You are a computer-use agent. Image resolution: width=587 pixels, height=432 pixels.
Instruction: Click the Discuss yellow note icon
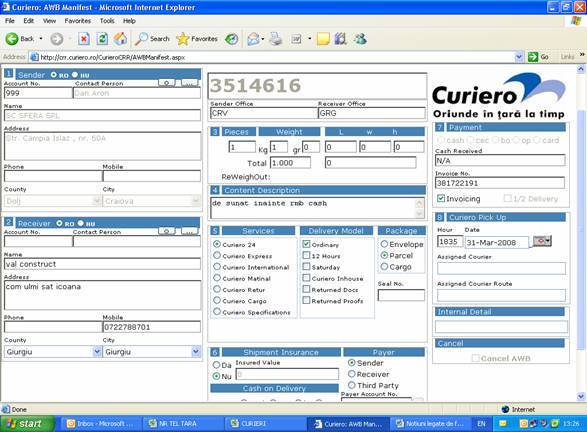[x=323, y=39]
